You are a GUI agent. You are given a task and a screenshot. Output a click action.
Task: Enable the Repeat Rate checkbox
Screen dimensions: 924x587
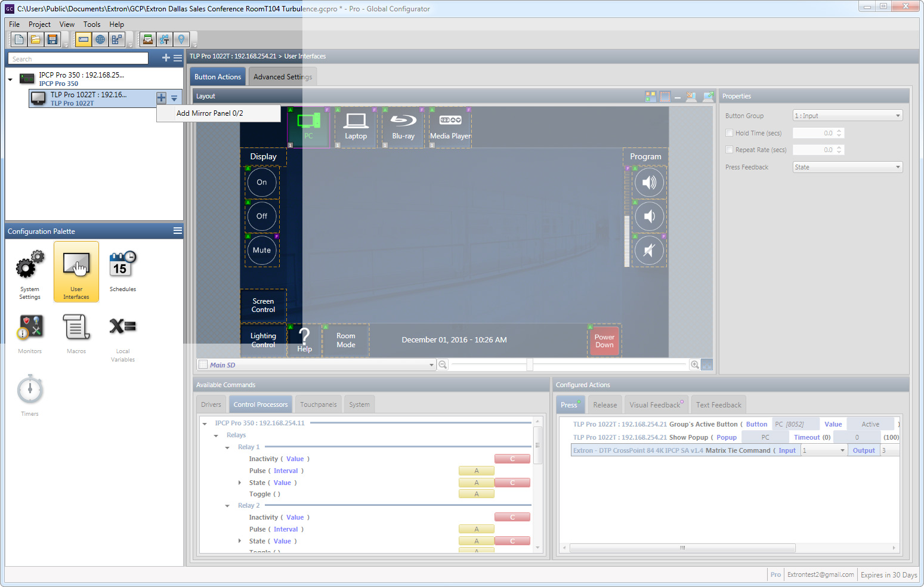729,149
